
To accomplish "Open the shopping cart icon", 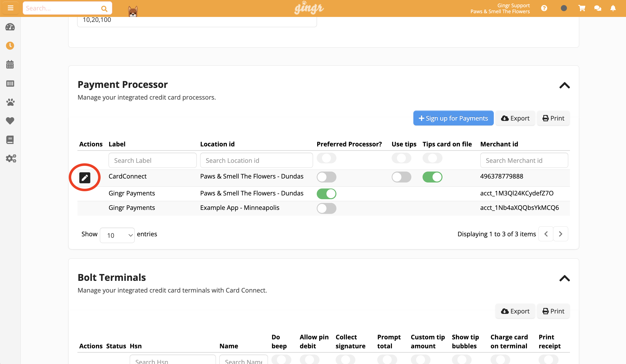I will [582, 8].
